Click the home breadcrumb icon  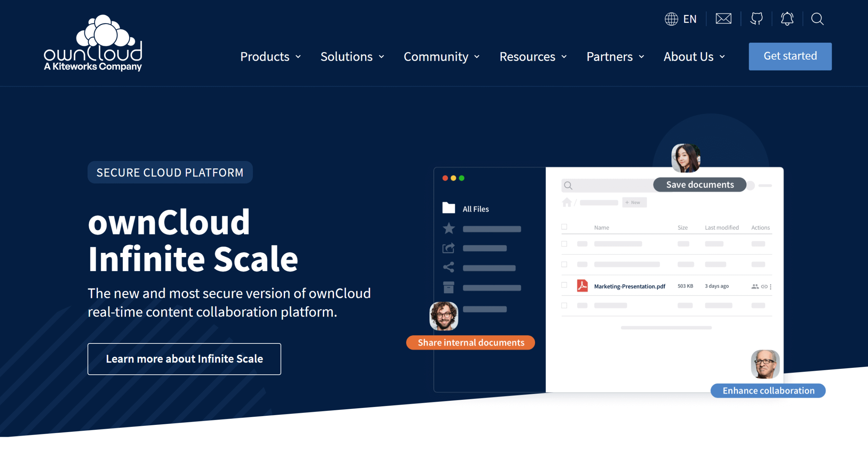pos(567,202)
